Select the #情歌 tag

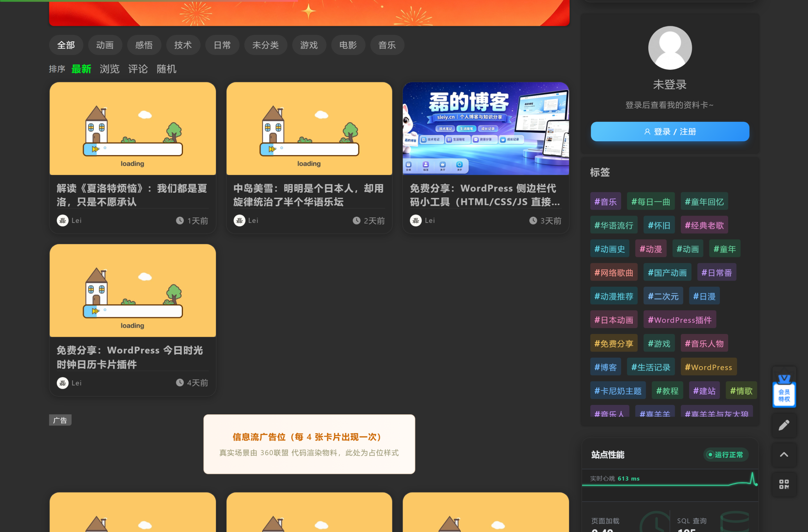pyautogui.click(x=741, y=391)
